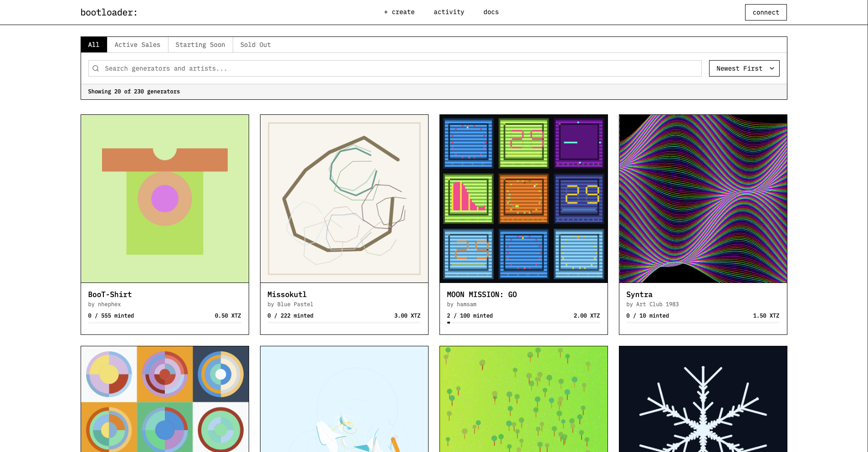Click the 2 / 100 minted text
This screenshot has height=452, width=868.
(470, 316)
